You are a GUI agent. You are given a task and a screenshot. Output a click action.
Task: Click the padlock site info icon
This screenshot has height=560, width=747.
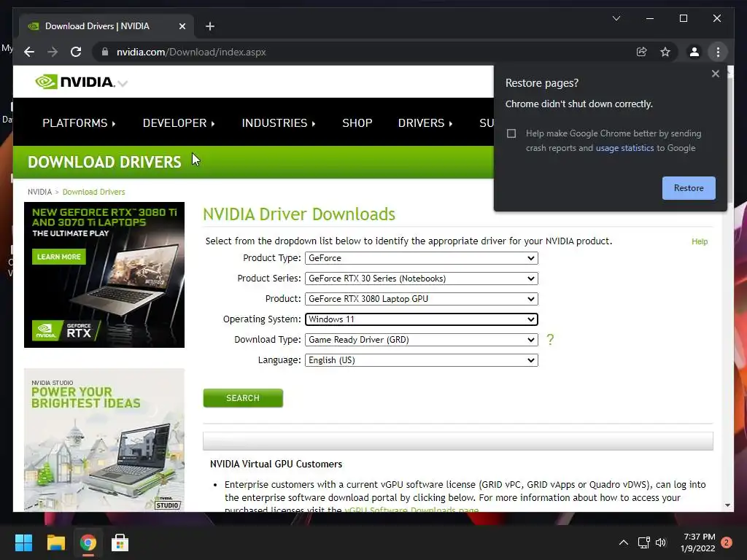(x=105, y=52)
